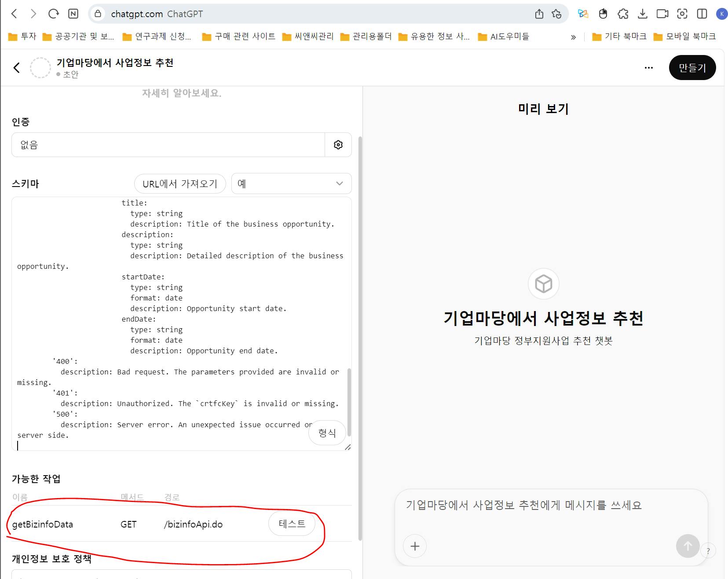Open authentication settings gear icon
Screen dimensions: 728x579
[338, 145]
